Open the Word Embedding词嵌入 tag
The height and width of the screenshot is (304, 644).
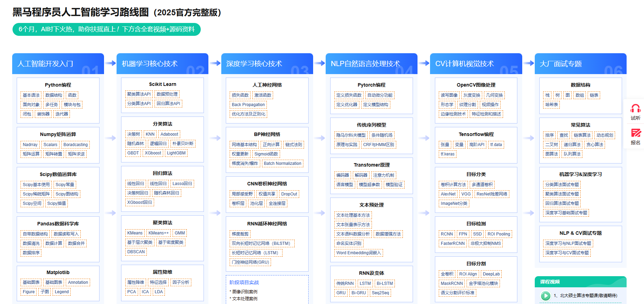click(x=358, y=253)
